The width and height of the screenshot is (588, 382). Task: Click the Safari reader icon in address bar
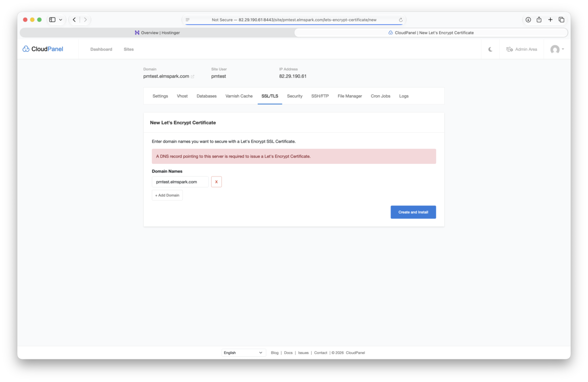pyautogui.click(x=188, y=20)
